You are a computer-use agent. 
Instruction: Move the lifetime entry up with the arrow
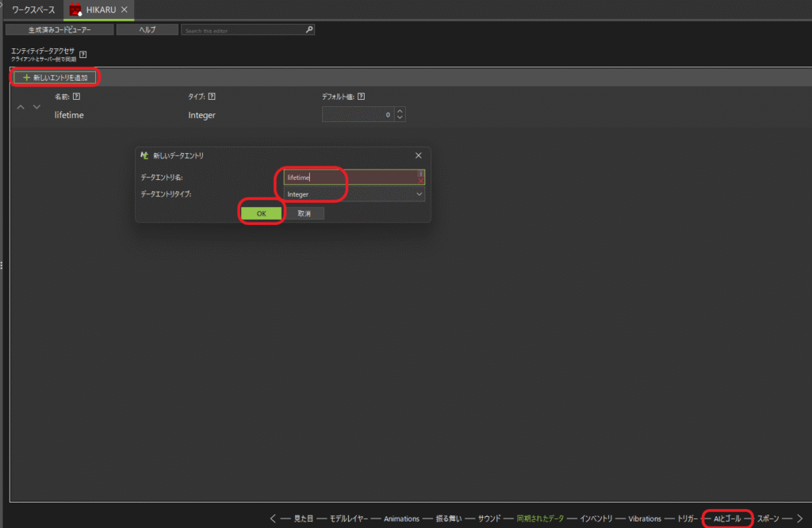click(x=21, y=107)
